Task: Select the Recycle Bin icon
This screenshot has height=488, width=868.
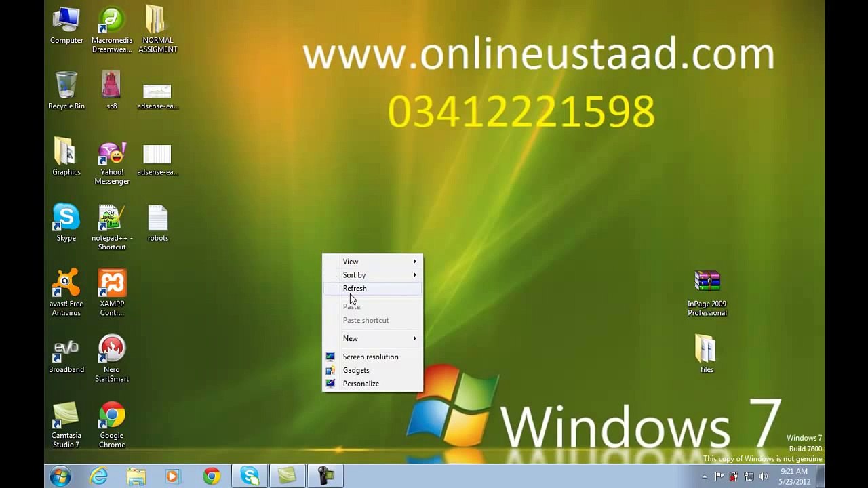Action: (x=66, y=90)
